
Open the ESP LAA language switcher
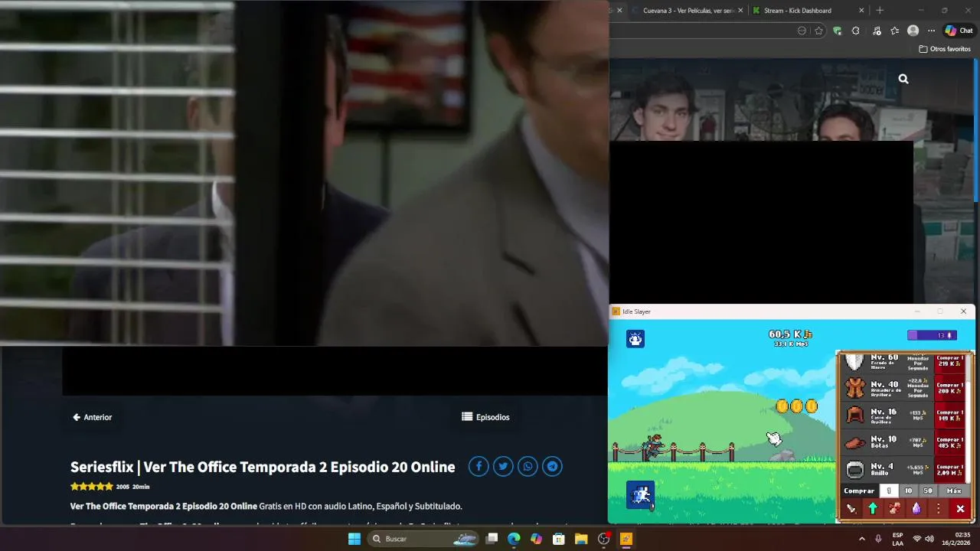[897, 539]
